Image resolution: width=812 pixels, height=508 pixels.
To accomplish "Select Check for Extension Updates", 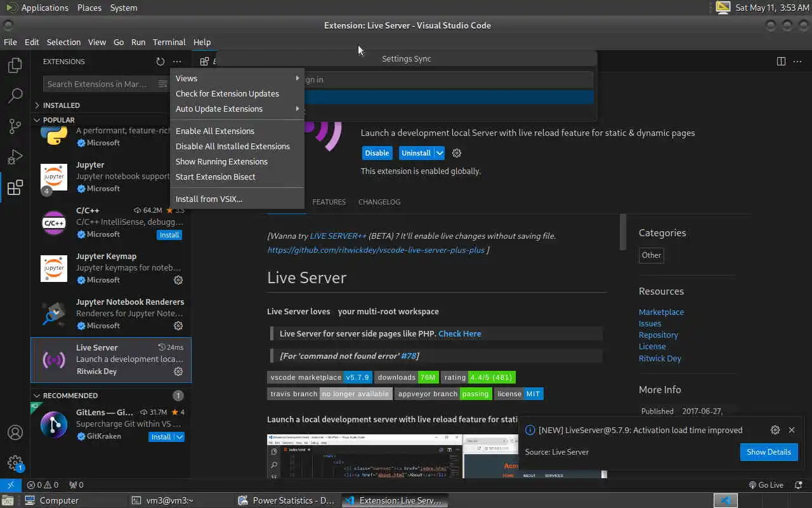I will [x=237, y=93].
